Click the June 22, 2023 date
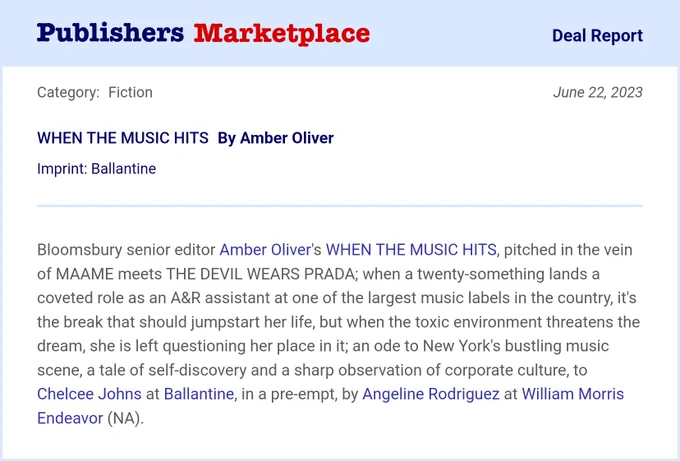Viewport: 680px width, 461px height. [598, 92]
